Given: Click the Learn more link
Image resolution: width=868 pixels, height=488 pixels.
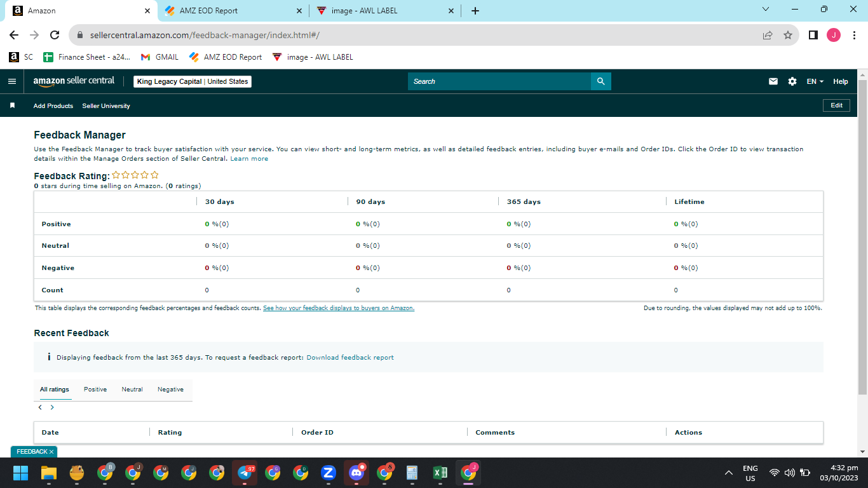Looking at the screenshot, I should pyautogui.click(x=249, y=159).
